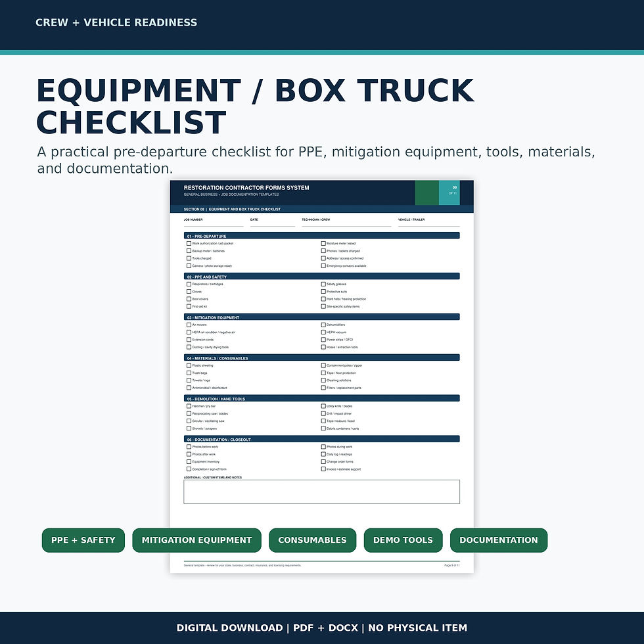644x644 pixels.
Task: Check the Moisture meter tested box
Action: tap(323, 244)
